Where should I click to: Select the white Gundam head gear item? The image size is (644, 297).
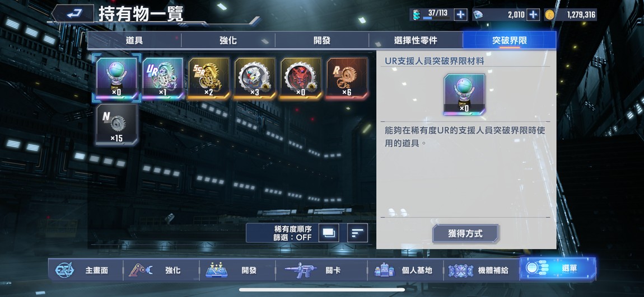point(255,78)
